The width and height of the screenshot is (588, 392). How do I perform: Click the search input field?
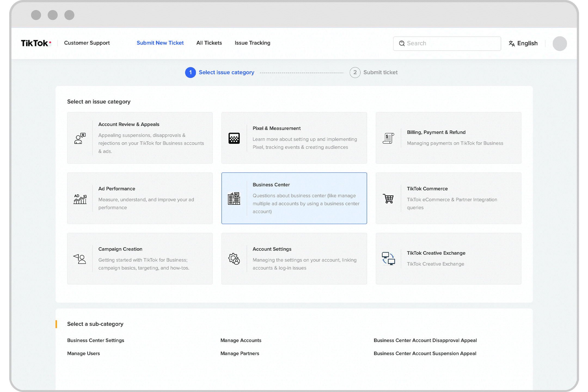point(447,43)
